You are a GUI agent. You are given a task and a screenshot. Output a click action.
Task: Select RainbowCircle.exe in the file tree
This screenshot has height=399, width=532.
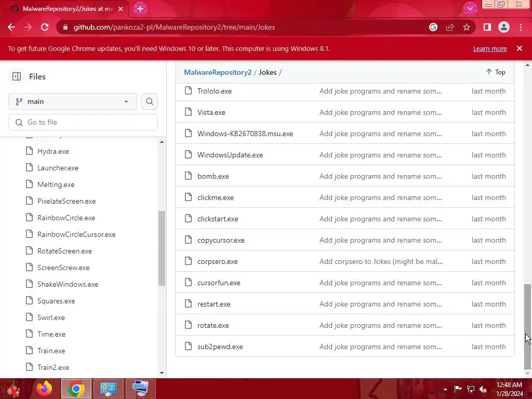tap(66, 218)
